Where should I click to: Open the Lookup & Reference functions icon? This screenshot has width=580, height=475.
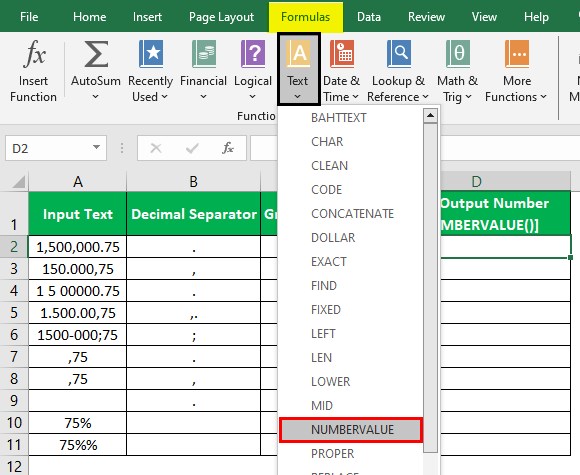tap(399, 54)
